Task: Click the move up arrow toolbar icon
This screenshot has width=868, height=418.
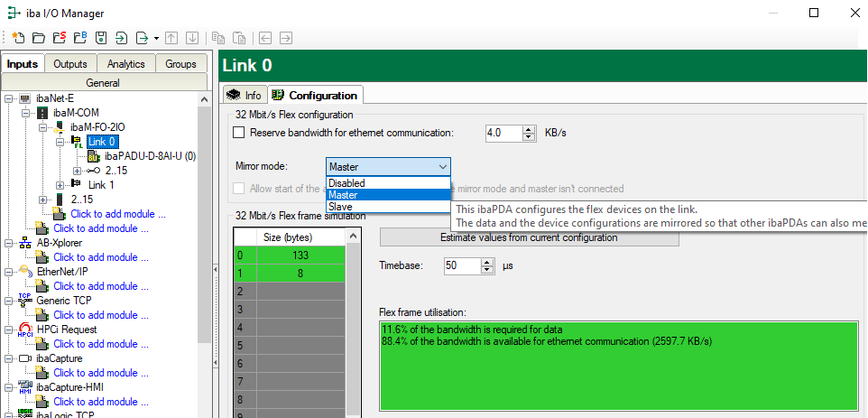Action: click(171, 38)
